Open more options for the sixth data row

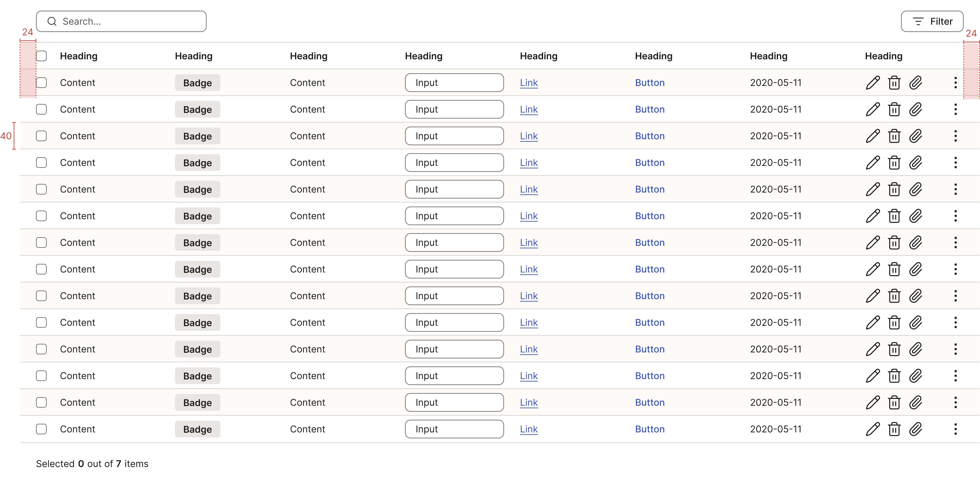coord(955,216)
